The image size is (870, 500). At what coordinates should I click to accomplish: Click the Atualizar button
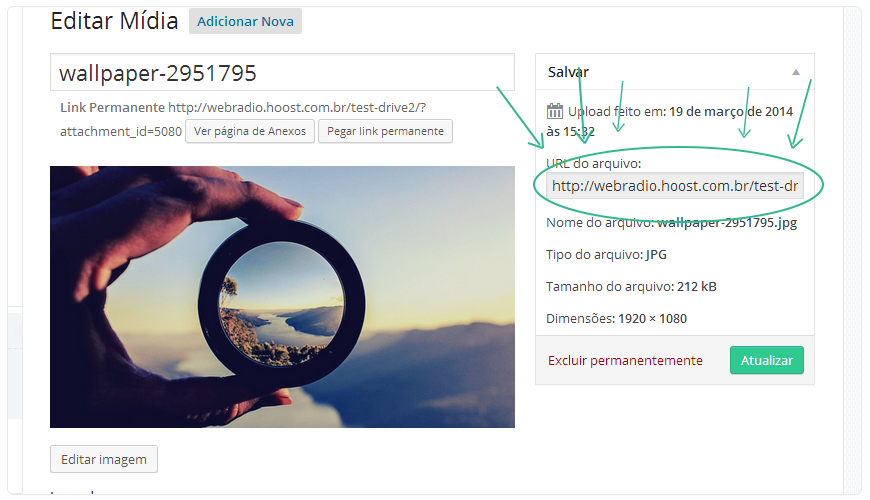pyautogui.click(x=767, y=360)
